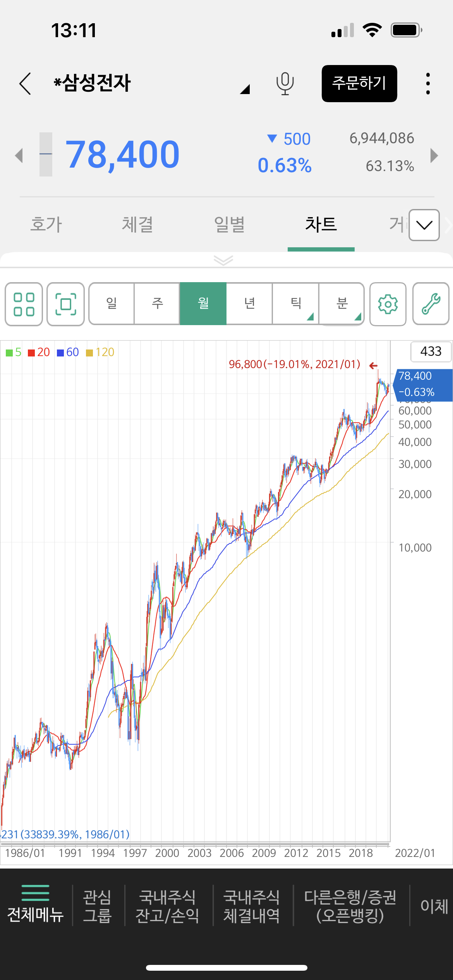This screenshot has height=980, width=453.
Task: Tap the 2022/01 date axis label
Action: [415, 853]
